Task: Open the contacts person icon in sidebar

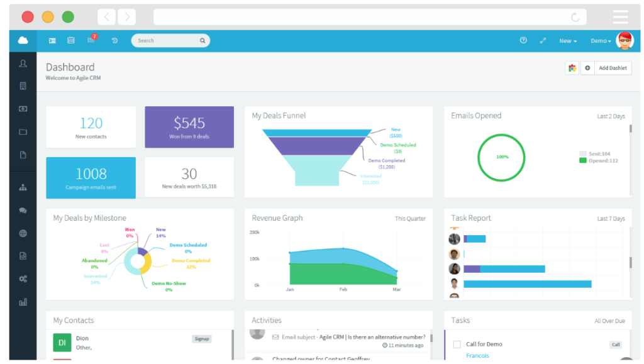Action: (x=23, y=63)
